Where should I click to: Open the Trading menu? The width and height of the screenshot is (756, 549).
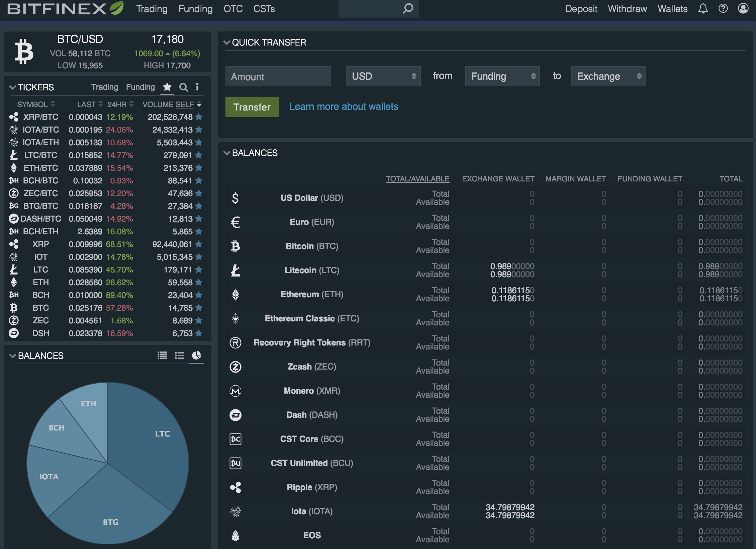(152, 9)
